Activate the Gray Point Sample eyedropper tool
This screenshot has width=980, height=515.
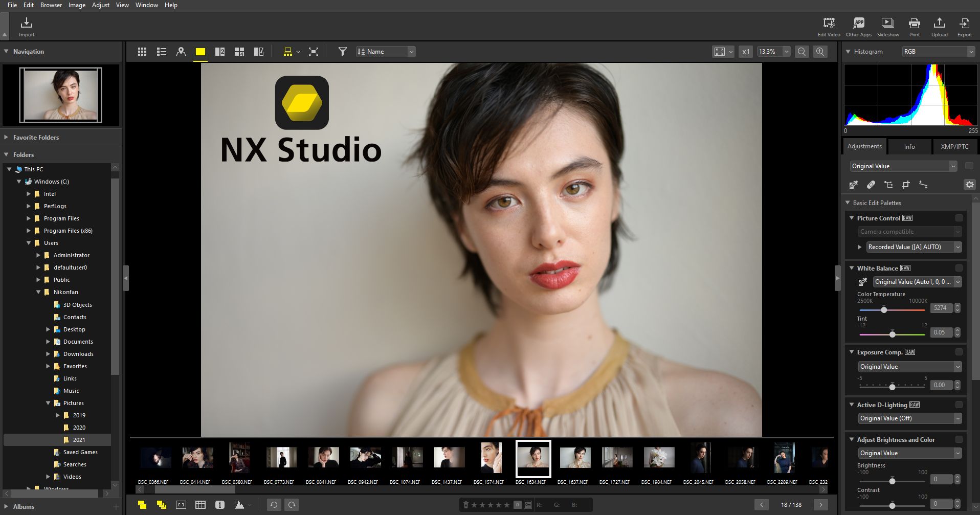click(x=854, y=185)
